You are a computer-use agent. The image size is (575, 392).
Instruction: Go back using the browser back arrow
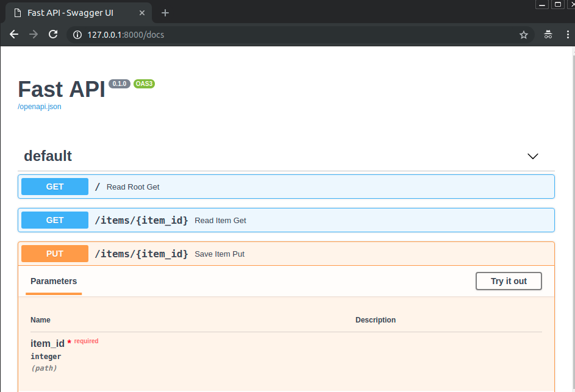pos(14,35)
